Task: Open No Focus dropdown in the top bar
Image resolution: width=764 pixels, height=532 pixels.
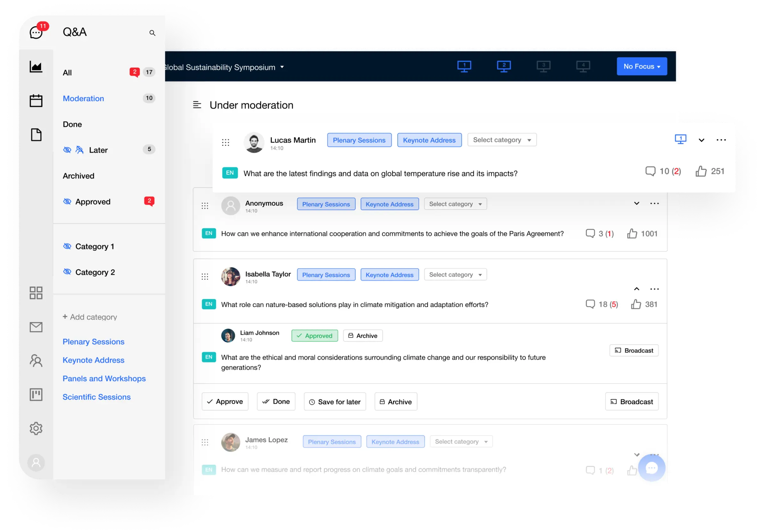Action: point(641,66)
